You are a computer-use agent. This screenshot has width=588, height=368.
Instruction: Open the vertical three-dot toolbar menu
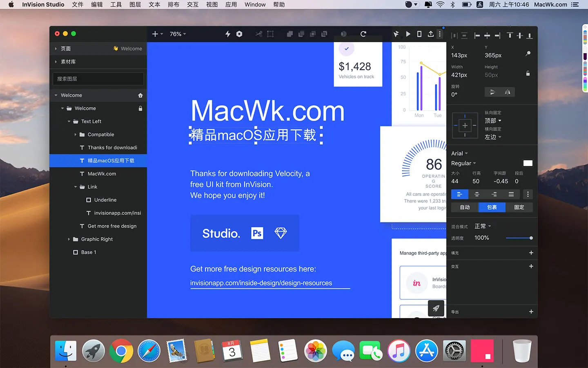[440, 34]
